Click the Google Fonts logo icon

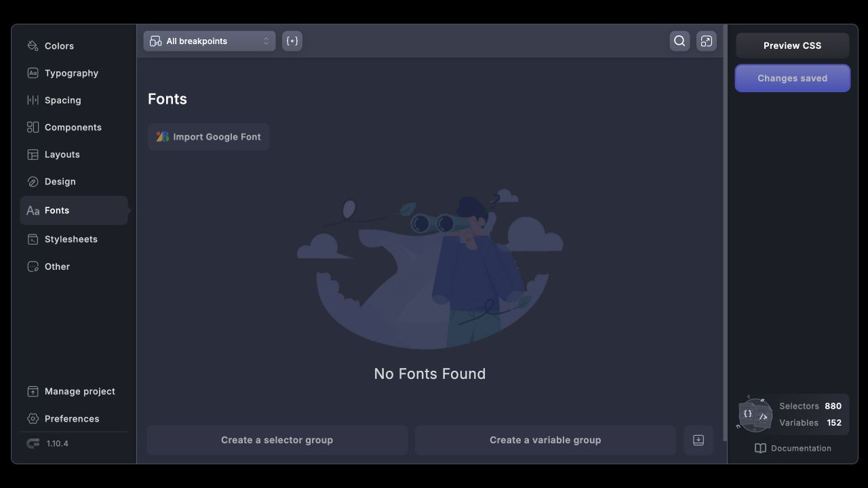(x=162, y=137)
